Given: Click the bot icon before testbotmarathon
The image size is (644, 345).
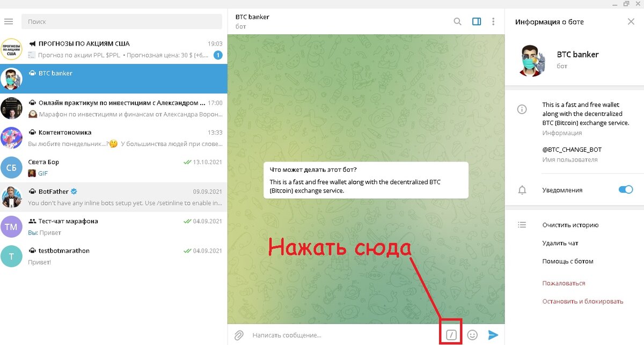Looking at the screenshot, I should (x=32, y=251).
